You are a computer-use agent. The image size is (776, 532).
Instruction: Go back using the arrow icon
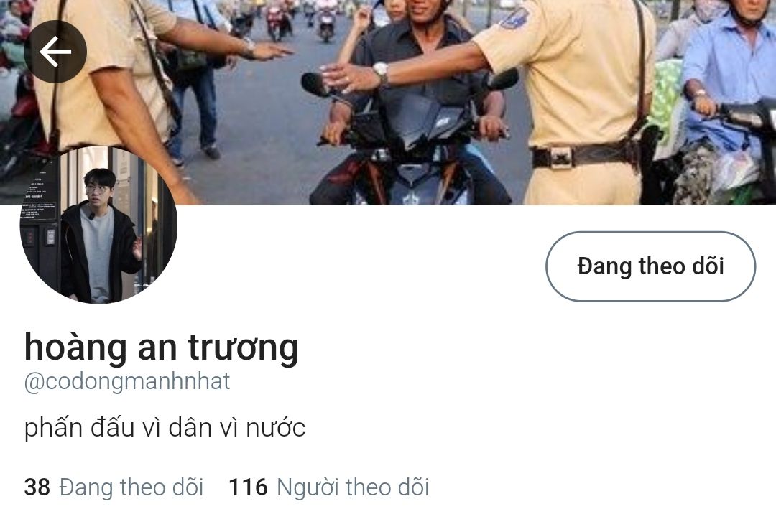click(x=55, y=52)
